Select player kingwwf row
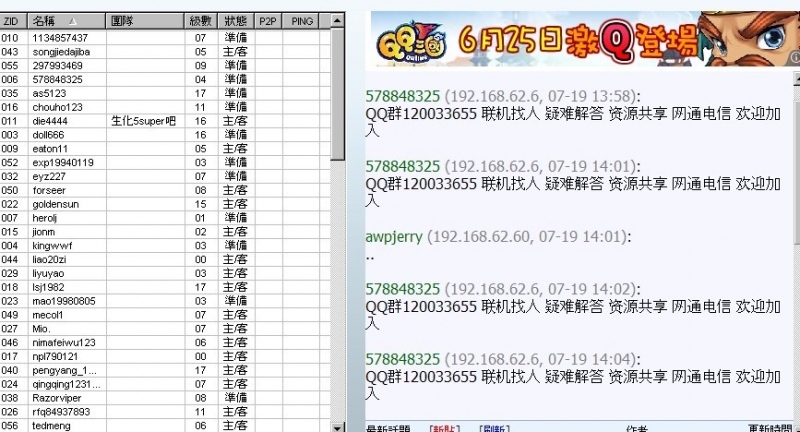Image resolution: width=800 pixels, height=432 pixels. (x=165, y=245)
